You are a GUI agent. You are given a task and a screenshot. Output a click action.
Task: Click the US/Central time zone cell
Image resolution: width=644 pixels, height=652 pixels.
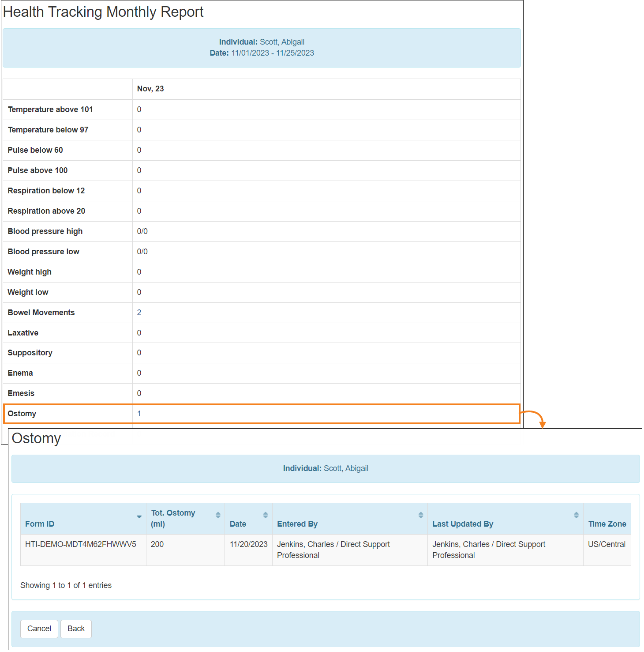point(607,550)
